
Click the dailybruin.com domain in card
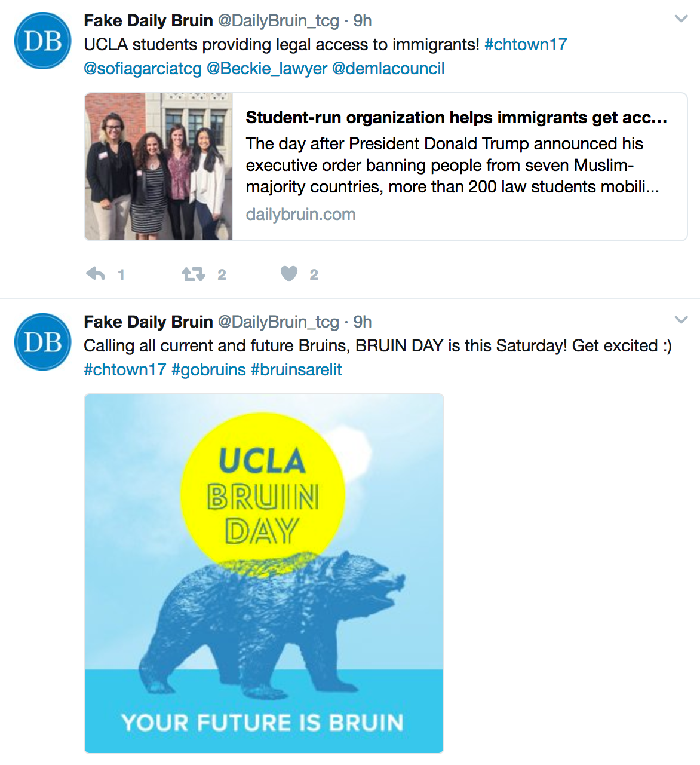300,215
